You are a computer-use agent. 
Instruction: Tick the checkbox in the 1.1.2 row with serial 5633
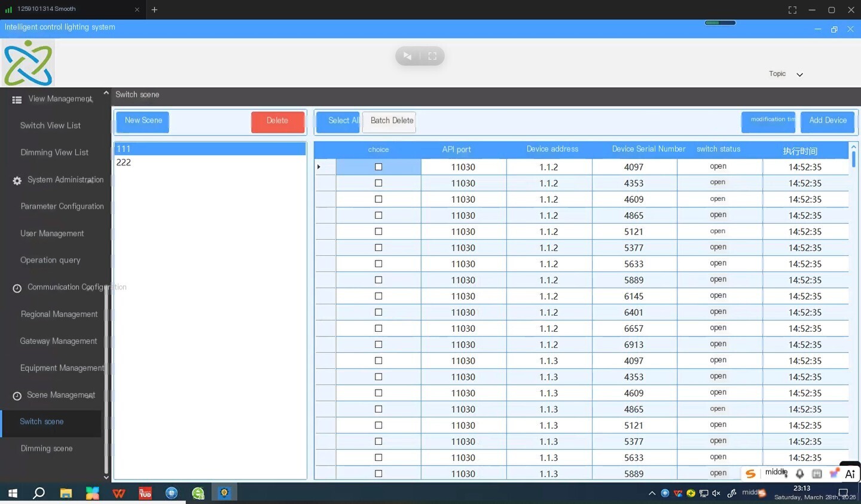(378, 264)
